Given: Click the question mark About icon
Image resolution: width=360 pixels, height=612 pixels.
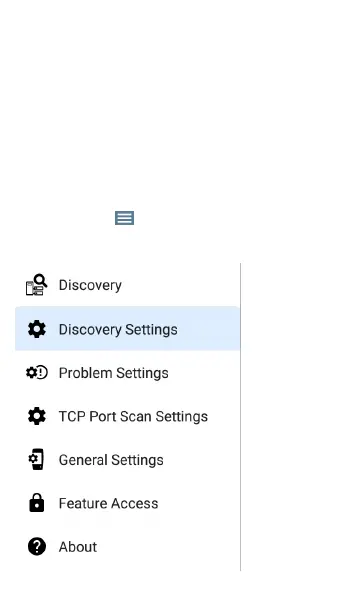Looking at the screenshot, I should (x=37, y=546).
